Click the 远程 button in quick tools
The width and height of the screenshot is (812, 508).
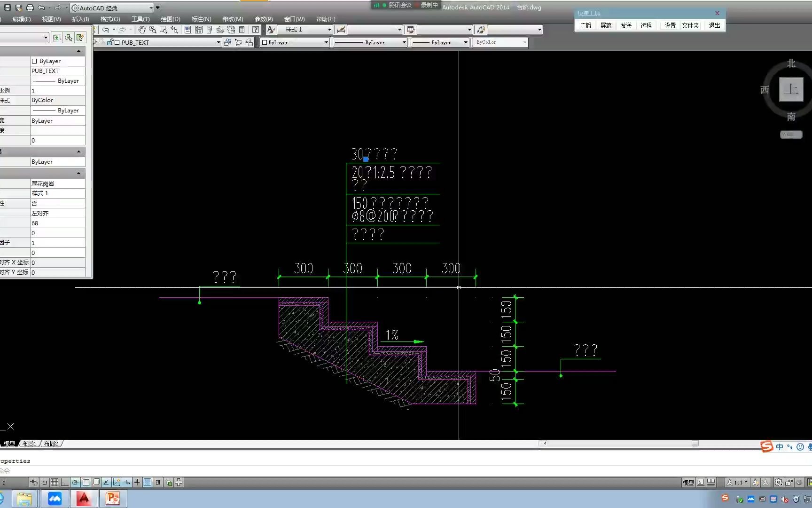pyautogui.click(x=646, y=25)
